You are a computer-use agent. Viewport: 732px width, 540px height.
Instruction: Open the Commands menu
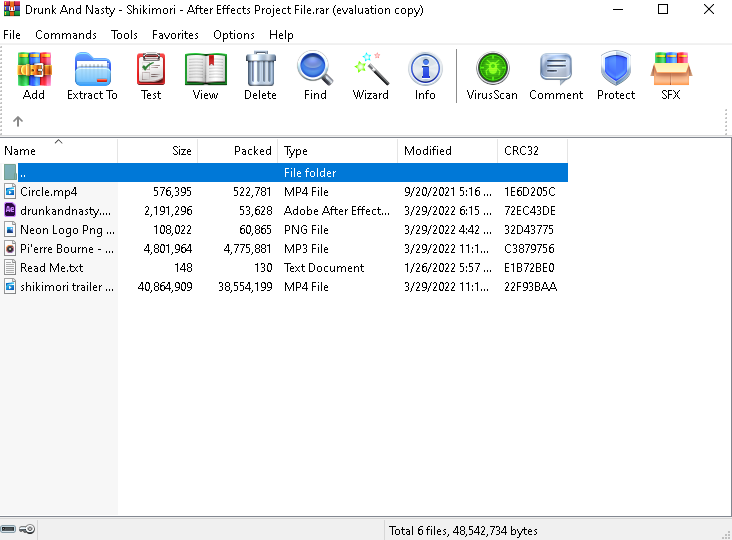click(66, 35)
